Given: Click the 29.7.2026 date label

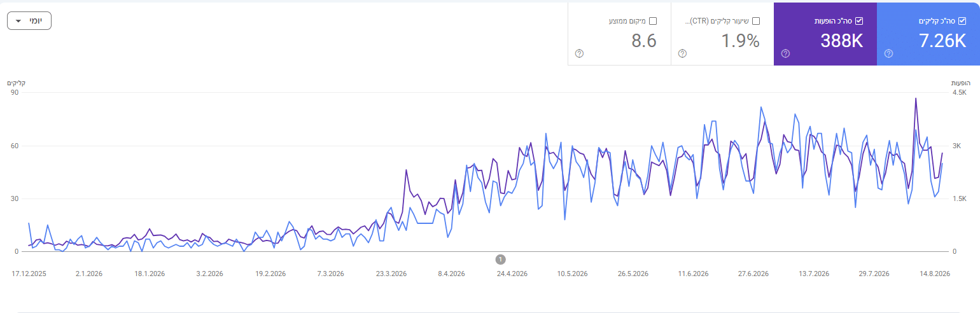Looking at the screenshot, I should click(x=874, y=274).
